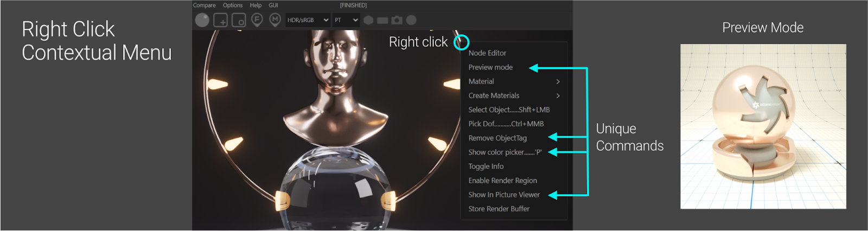
Task: Click the M pin material icon
Action: point(275,20)
